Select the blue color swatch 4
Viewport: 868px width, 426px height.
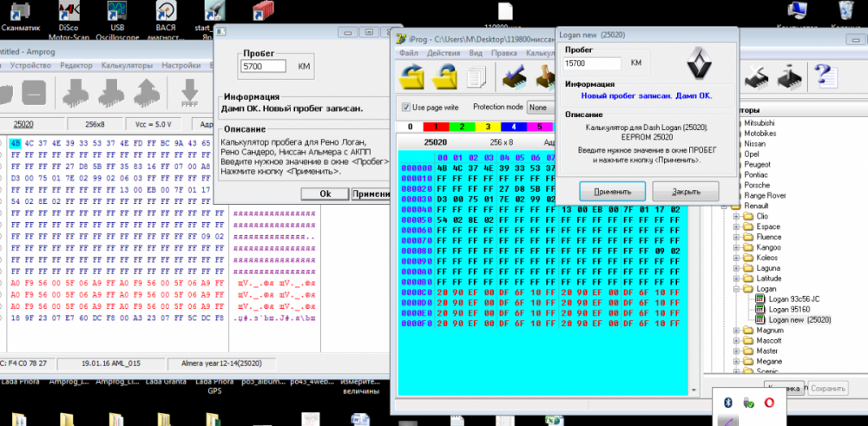point(514,127)
